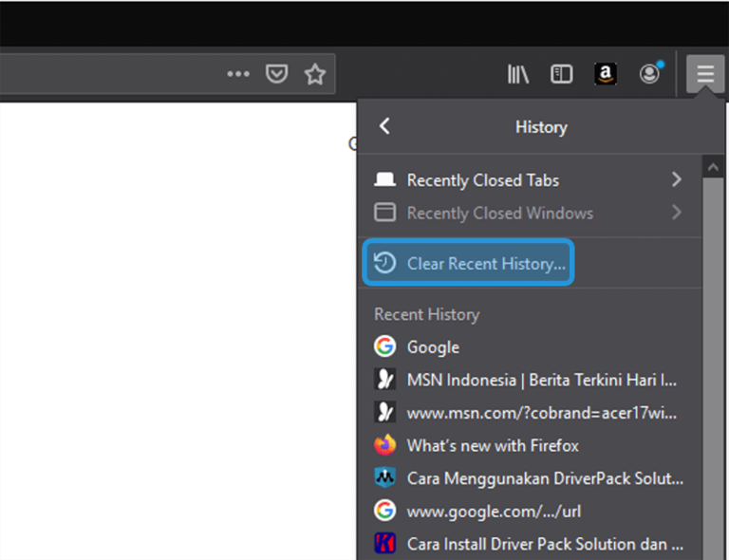This screenshot has height=560, width=729.
Task: Open the Library bookshelf icon
Action: click(x=518, y=74)
